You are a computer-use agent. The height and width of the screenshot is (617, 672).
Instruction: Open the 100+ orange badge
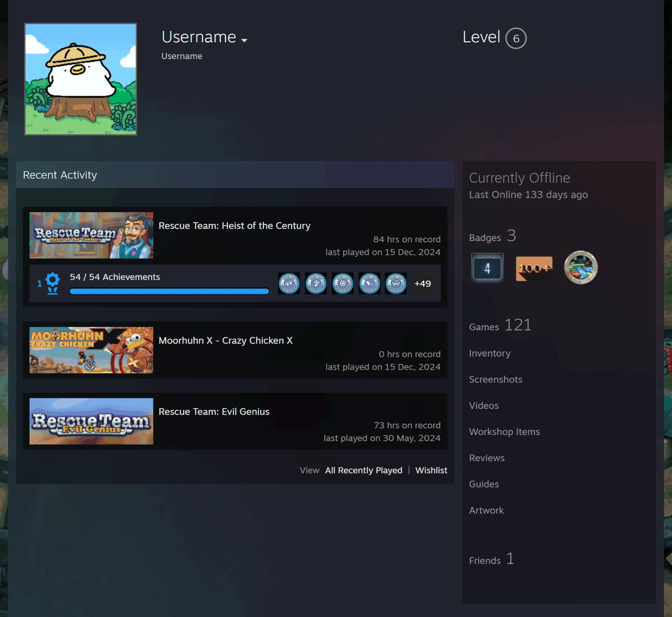click(534, 268)
